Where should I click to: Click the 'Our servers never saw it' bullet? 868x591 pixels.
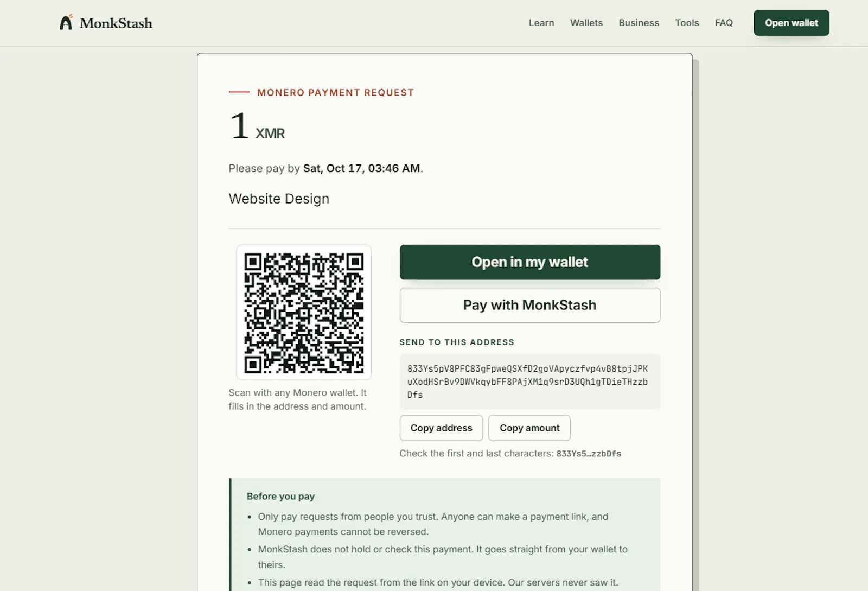click(x=438, y=582)
